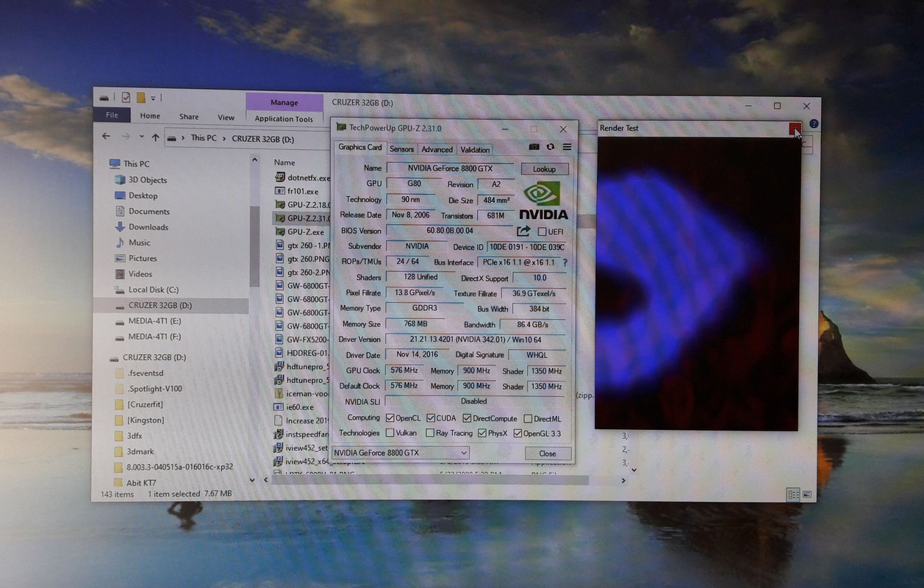The image size is (924, 588).
Task: Switch to the Sensors tab
Action: (x=401, y=149)
